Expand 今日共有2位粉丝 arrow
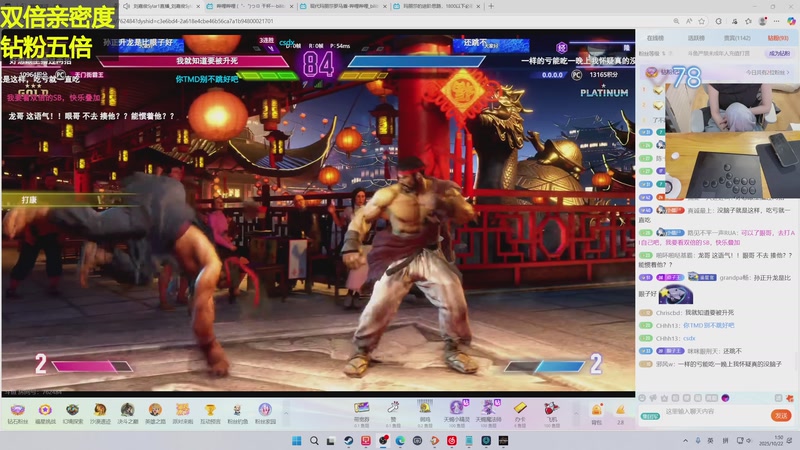The height and width of the screenshot is (450, 800). coord(787,72)
